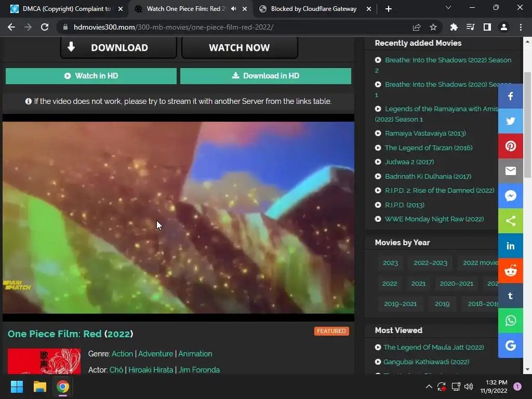Switch to Watch One Piece Film: Red tab

tap(186, 9)
